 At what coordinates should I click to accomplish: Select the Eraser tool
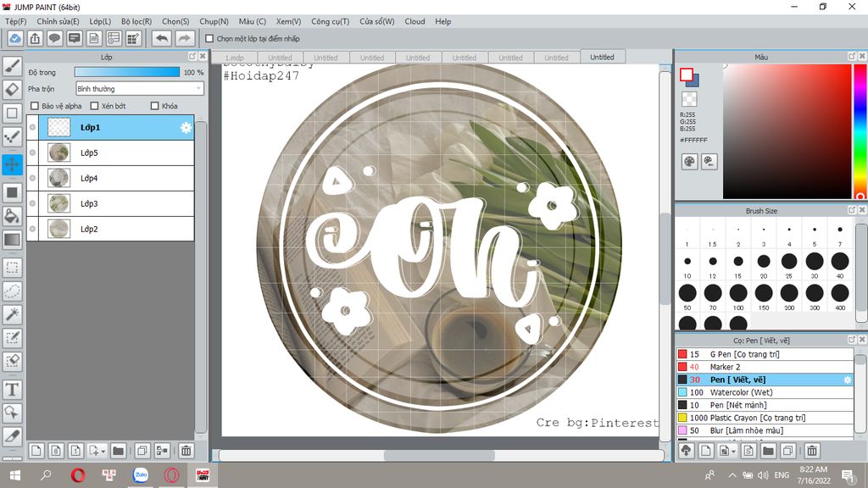(x=12, y=89)
